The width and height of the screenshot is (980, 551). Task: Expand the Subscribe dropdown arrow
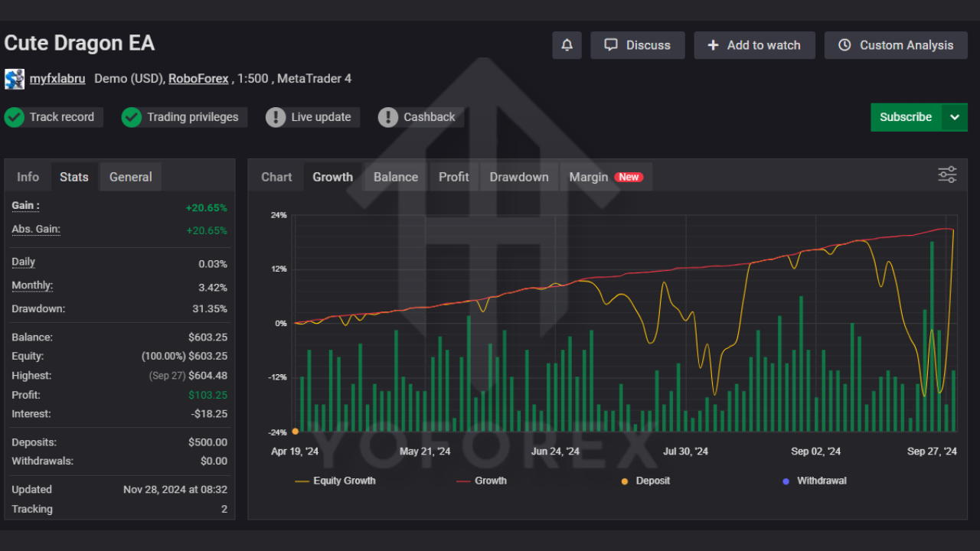click(954, 117)
